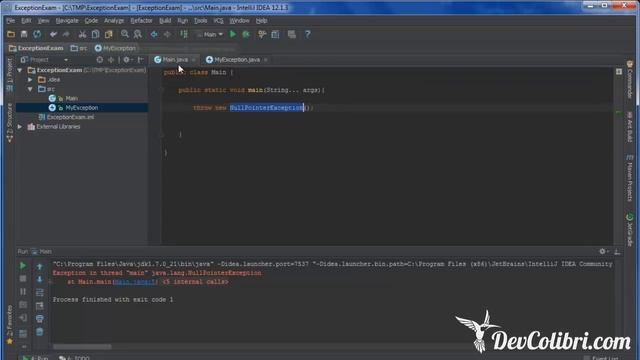Click the Collapse All icon in Project panel
The height and width of the screenshot is (360, 640).
click(x=111, y=60)
